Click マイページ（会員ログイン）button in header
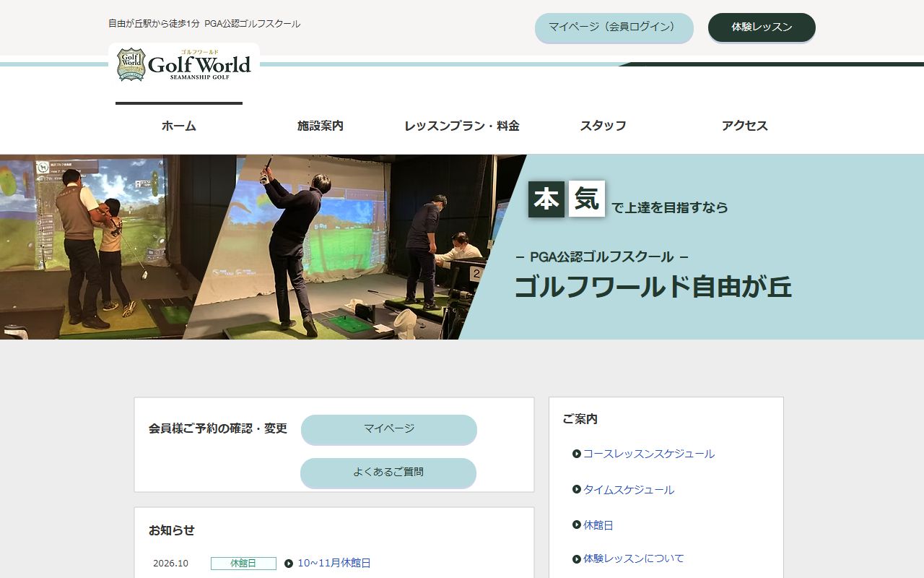The height and width of the screenshot is (578, 924). click(614, 27)
